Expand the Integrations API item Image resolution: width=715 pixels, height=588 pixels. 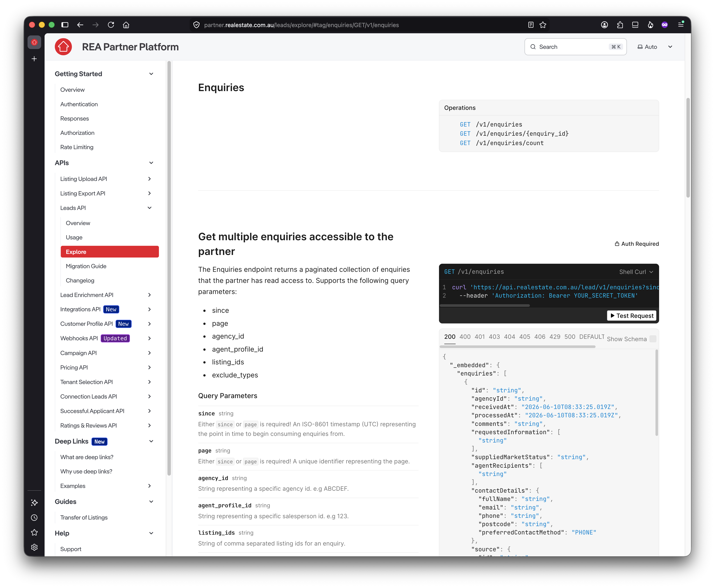click(x=149, y=309)
